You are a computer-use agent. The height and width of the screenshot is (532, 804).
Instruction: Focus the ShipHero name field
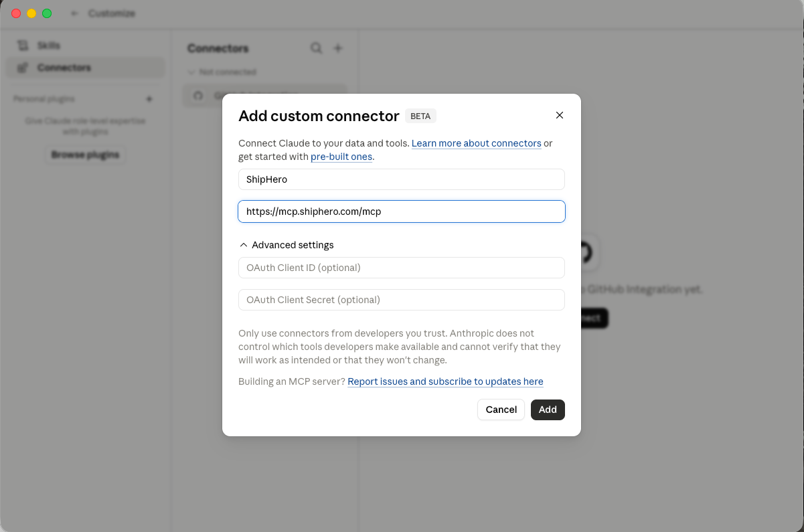pos(402,179)
